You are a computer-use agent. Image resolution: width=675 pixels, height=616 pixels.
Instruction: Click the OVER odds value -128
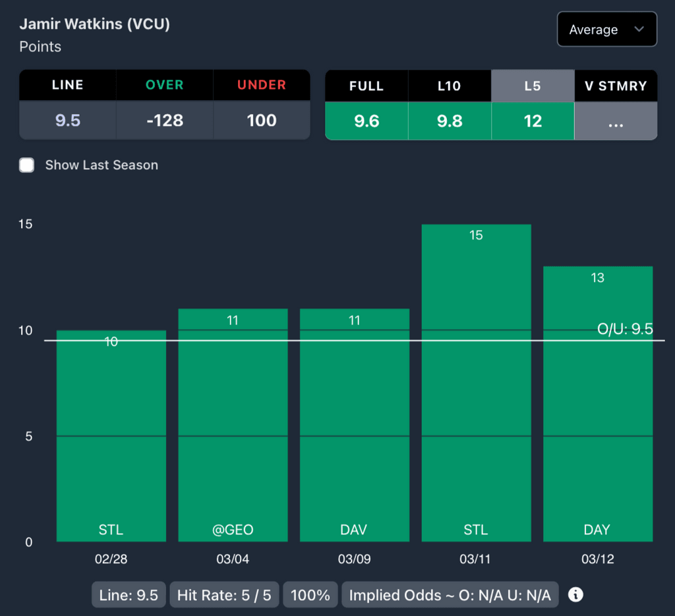pyautogui.click(x=165, y=121)
